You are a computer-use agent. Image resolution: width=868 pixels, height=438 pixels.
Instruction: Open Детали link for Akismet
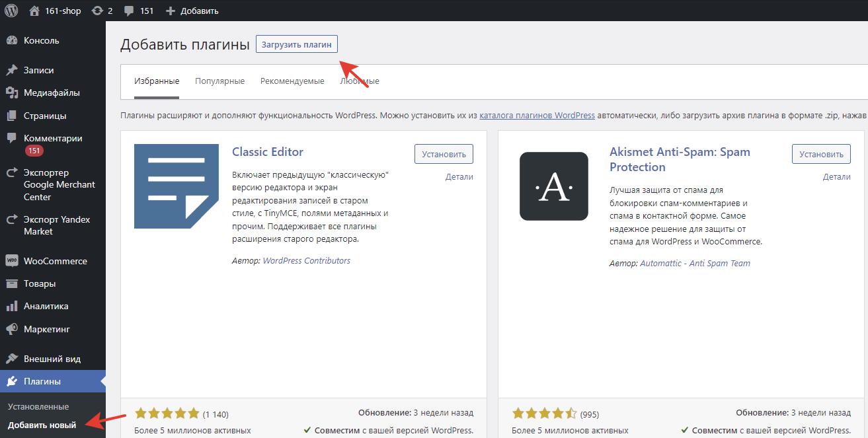836,177
